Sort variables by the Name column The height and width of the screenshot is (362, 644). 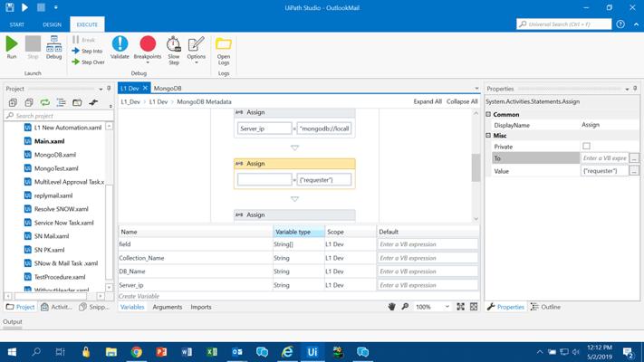coord(196,232)
